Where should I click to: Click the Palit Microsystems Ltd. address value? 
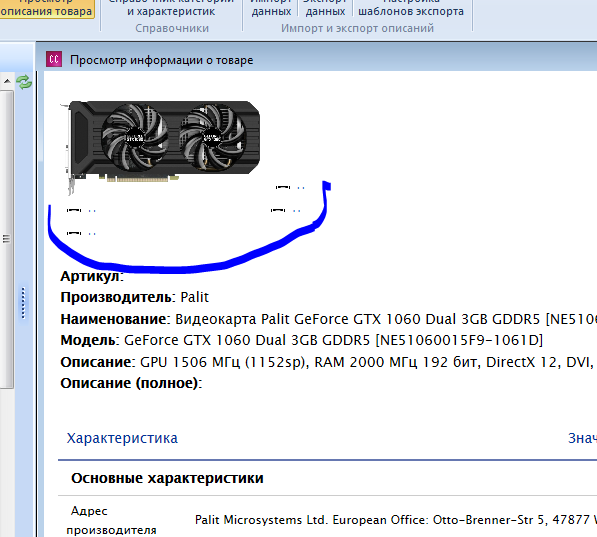click(396, 520)
